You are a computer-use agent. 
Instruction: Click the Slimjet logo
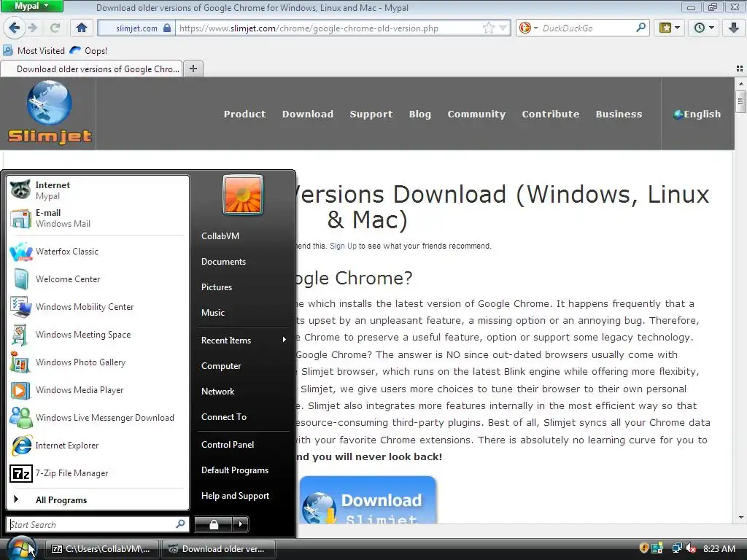[x=50, y=113]
